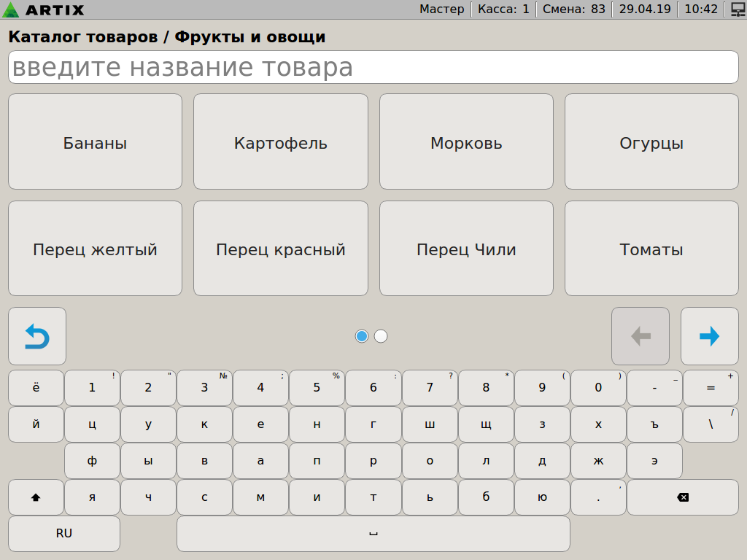Click the Artix logo icon
The width and height of the screenshot is (747, 560).
(12, 10)
